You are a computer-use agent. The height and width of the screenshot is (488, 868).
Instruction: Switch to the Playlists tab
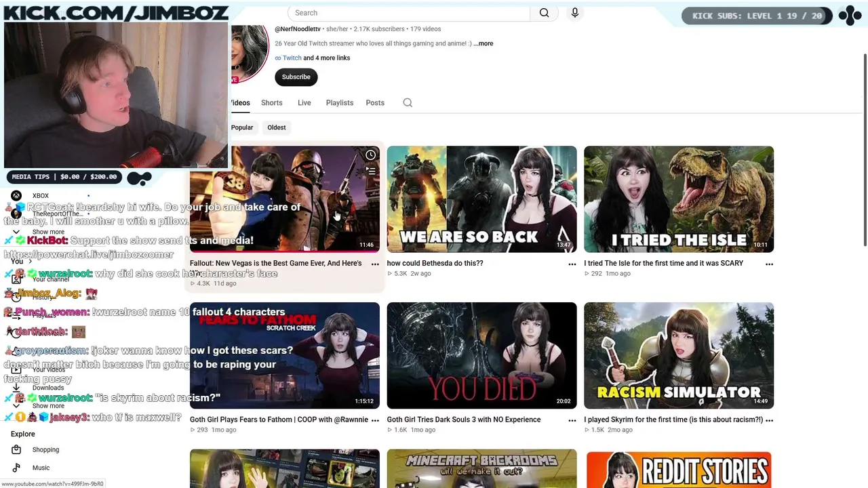tap(339, 103)
